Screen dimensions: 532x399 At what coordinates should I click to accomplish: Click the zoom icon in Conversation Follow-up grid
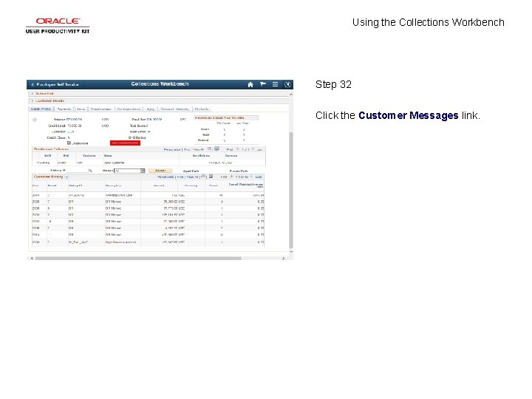pos(209,149)
